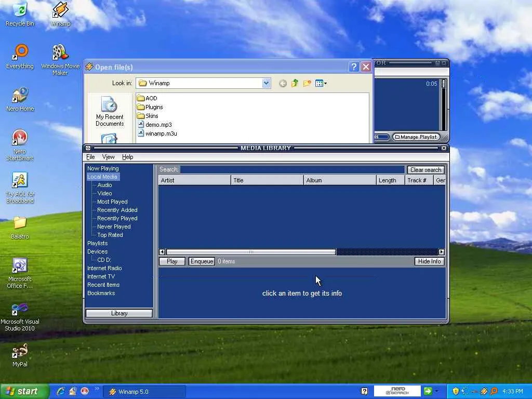Open the File menu in Media Library

pos(90,157)
